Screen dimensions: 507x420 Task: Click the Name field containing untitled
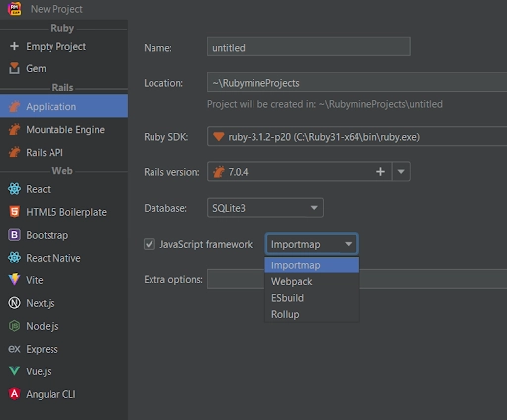tap(309, 47)
